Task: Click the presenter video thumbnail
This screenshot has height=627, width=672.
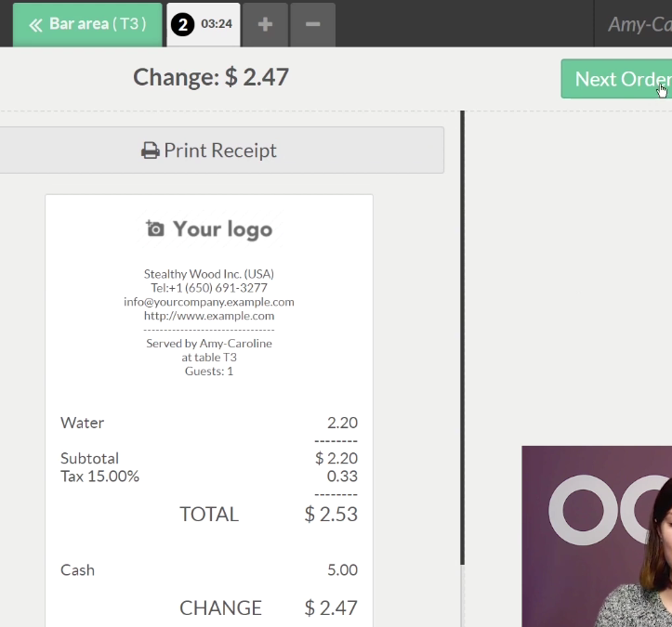Action: [x=597, y=536]
